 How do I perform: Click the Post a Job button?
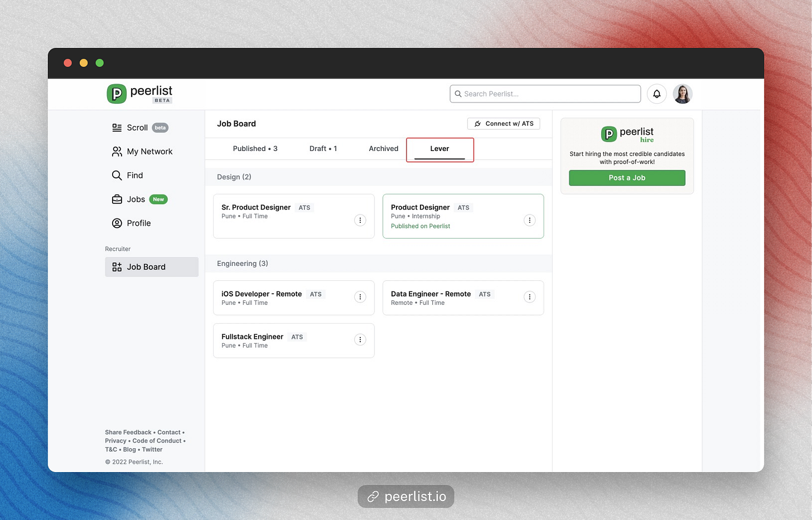coord(627,178)
